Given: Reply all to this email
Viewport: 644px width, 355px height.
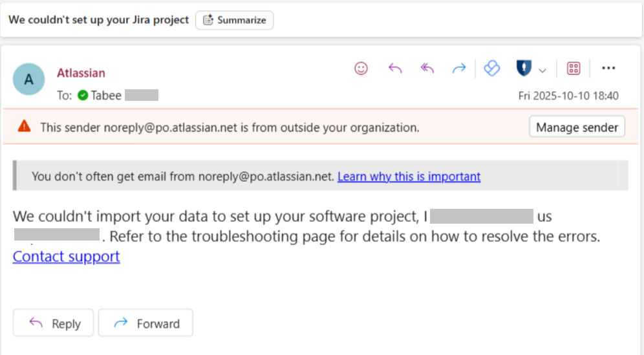Looking at the screenshot, I should click(x=427, y=68).
